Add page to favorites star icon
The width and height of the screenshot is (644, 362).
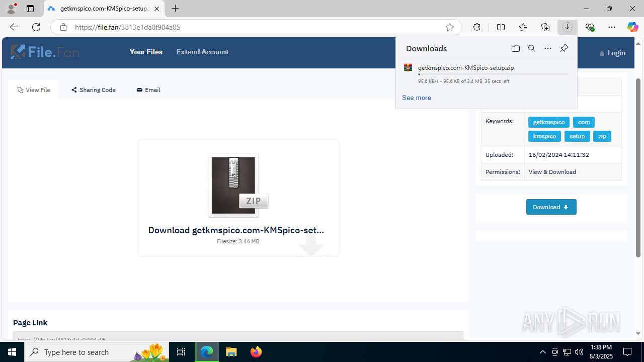[x=450, y=27]
